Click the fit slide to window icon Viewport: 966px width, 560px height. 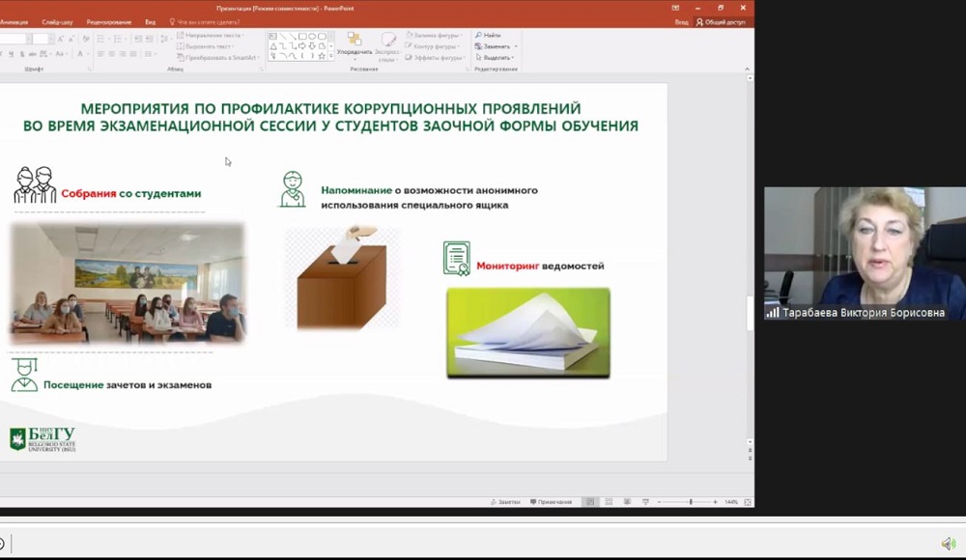click(746, 502)
